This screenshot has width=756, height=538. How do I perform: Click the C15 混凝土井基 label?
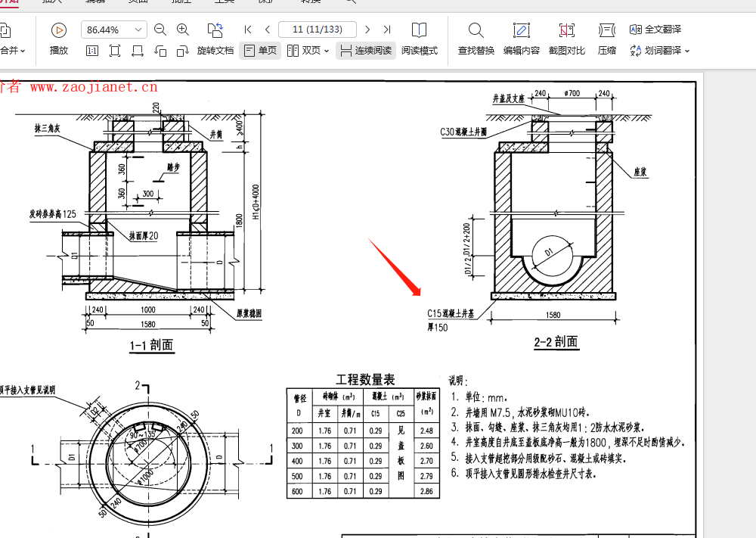click(x=451, y=313)
